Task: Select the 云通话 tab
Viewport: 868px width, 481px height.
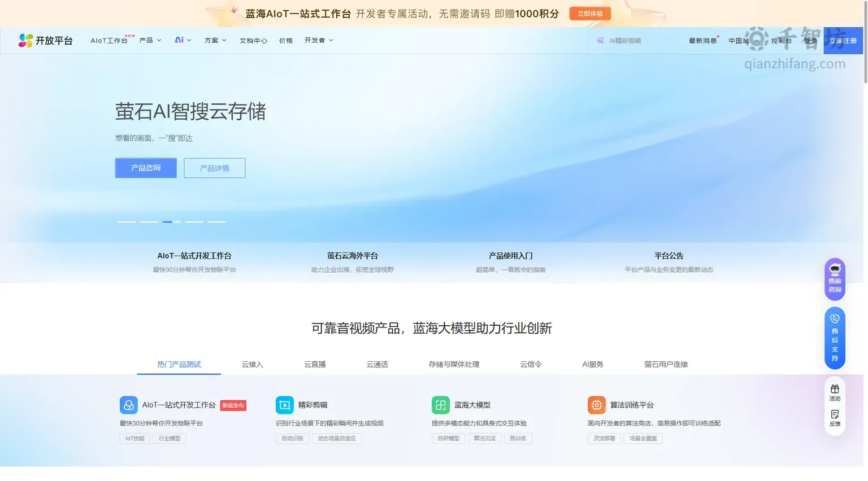Action: coord(377,364)
